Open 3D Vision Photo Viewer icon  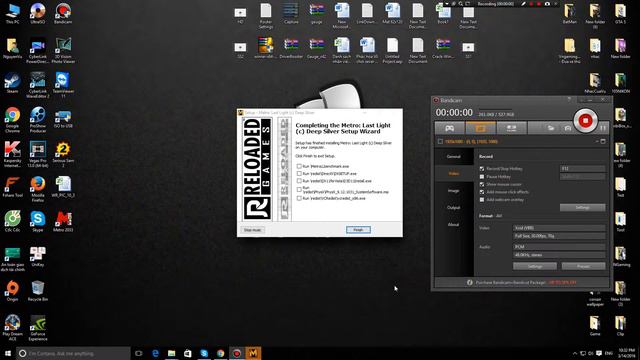(x=63, y=50)
